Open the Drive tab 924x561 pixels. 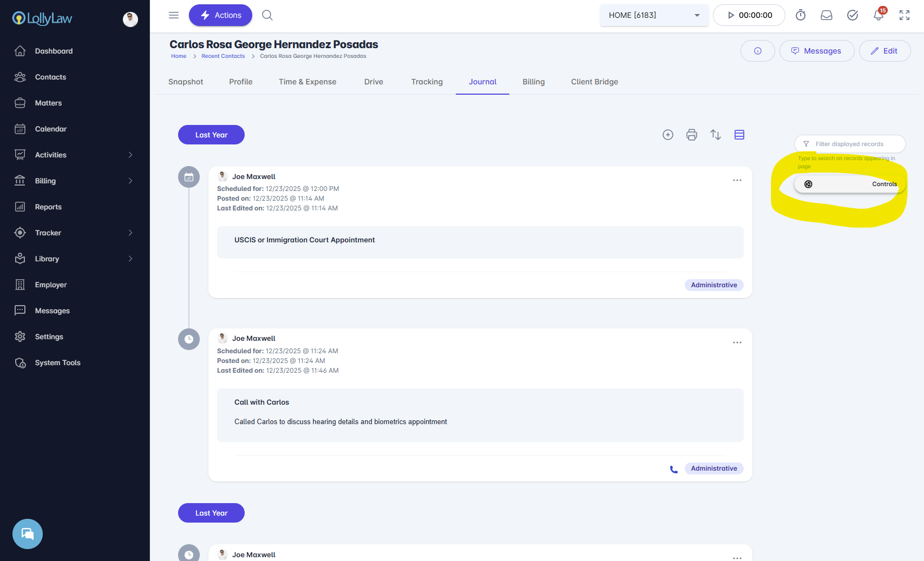tap(373, 82)
